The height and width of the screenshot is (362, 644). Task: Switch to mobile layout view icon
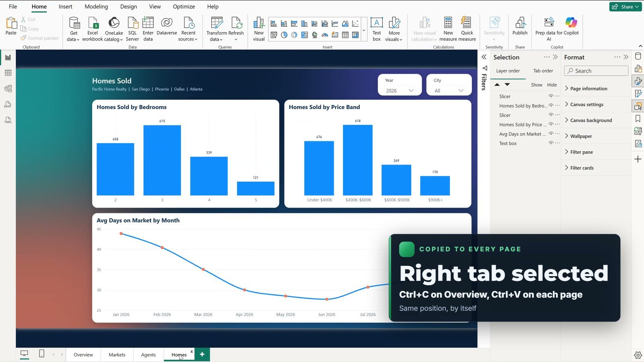[x=41, y=354]
